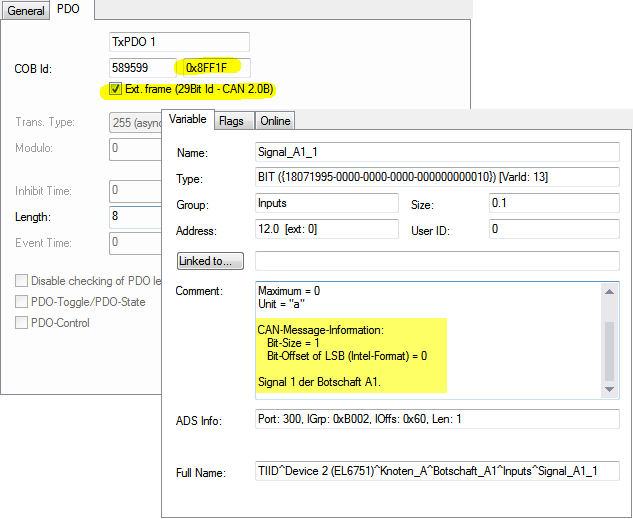This screenshot has height=519, width=633.
Task: Click 'Signal 1 der Botschaft A1.' text
Action: [x=319, y=382]
